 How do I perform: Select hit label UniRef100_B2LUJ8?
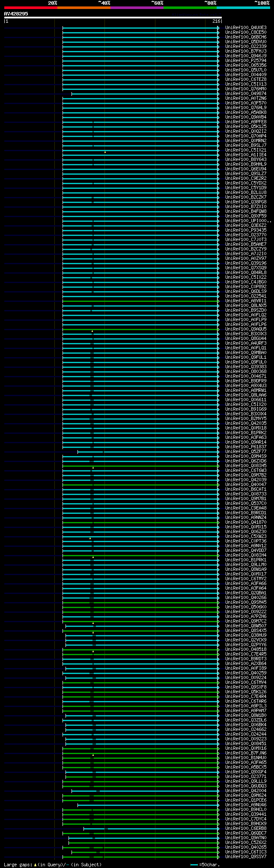[246, 192]
